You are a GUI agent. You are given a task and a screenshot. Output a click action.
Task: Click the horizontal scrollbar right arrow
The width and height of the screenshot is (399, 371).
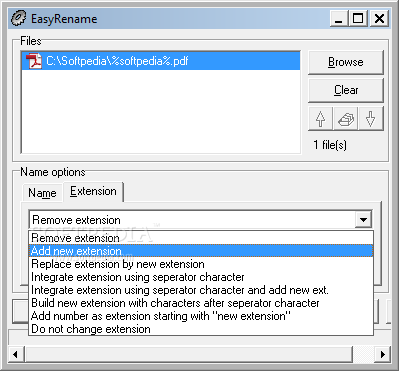(382, 354)
